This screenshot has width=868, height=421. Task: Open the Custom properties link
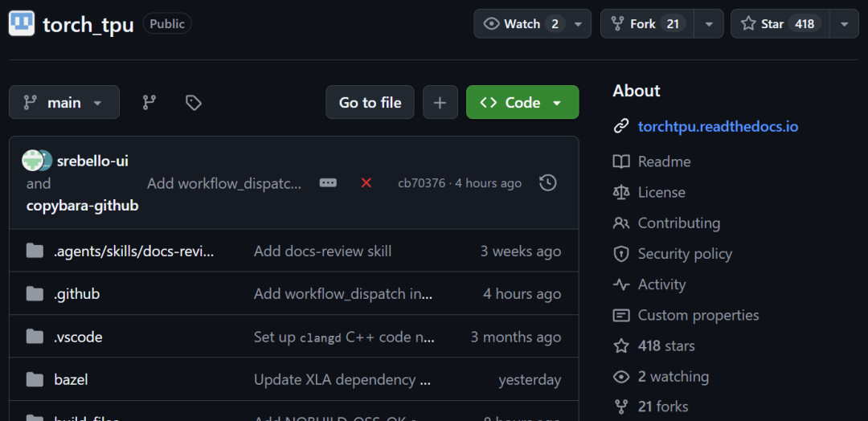pos(698,315)
